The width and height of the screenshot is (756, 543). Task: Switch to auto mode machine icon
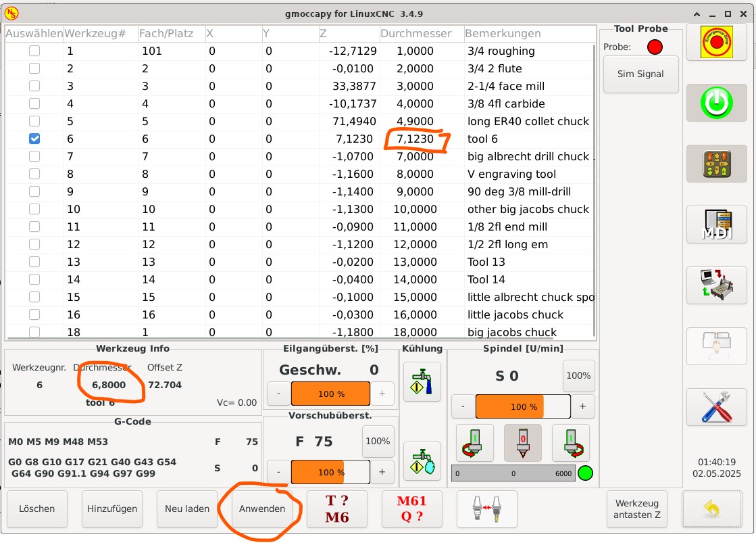[x=716, y=285]
